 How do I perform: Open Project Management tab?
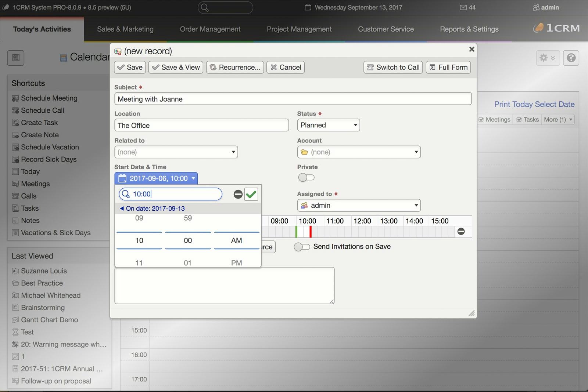[x=299, y=29]
